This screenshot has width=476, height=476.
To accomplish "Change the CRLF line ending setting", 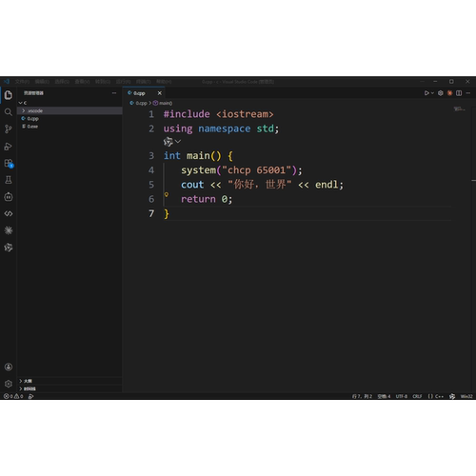I will [417, 396].
